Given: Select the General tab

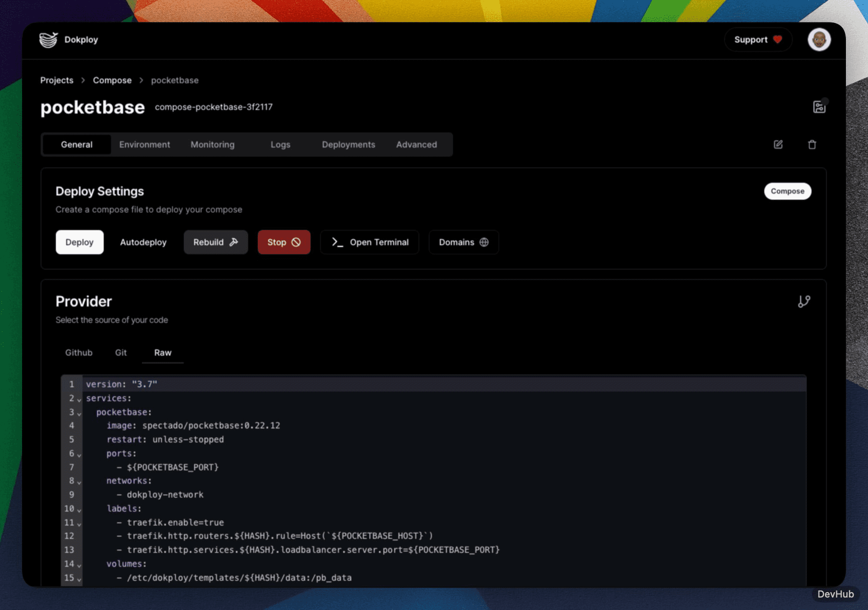Looking at the screenshot, I should (77, 145).
